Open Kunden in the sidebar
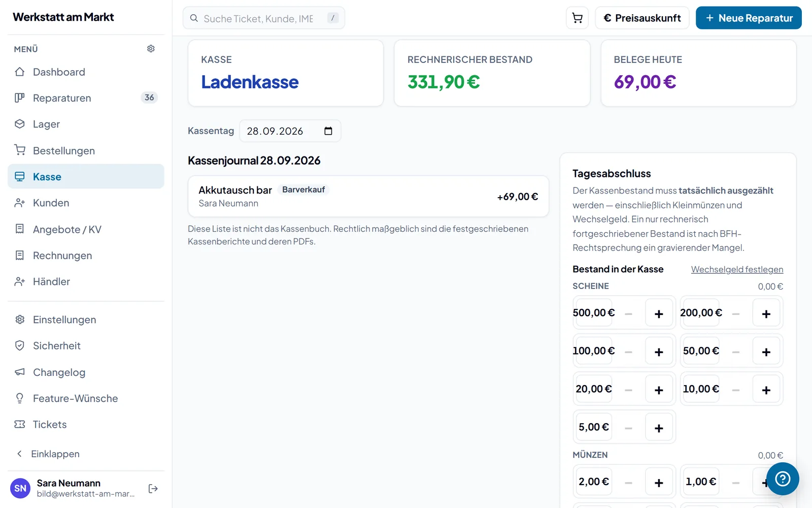The image size is (812, 508). [x=86, y=203]
